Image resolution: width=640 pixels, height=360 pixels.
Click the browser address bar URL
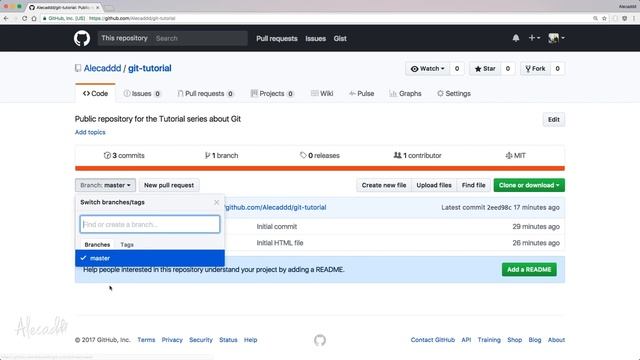tap(132, 18)
